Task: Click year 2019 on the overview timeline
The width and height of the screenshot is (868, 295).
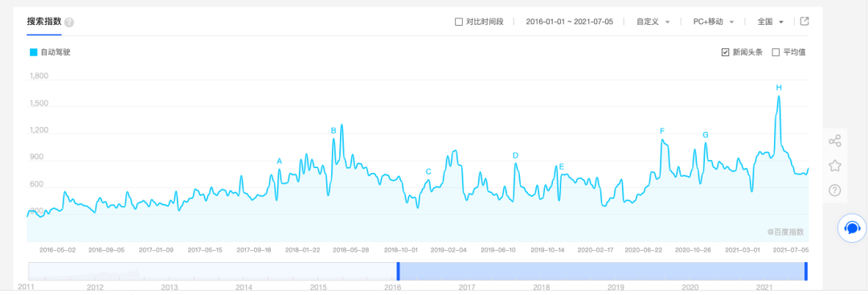Action: [616, 288]
